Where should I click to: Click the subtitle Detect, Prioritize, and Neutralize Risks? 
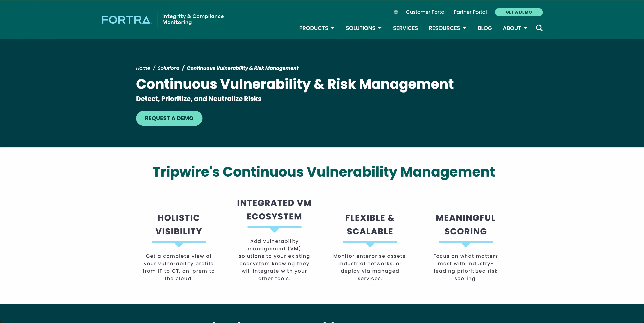(x=199, y=99)
